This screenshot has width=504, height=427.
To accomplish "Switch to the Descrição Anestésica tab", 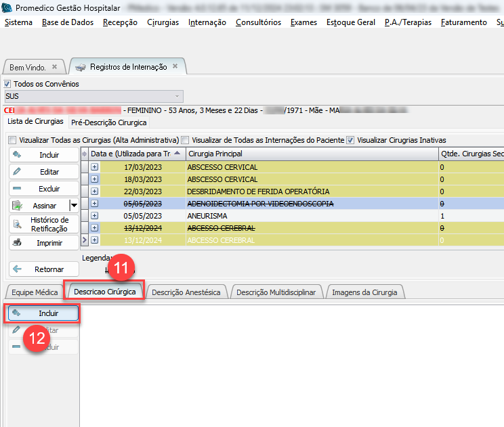I will [x=186, y=292].
